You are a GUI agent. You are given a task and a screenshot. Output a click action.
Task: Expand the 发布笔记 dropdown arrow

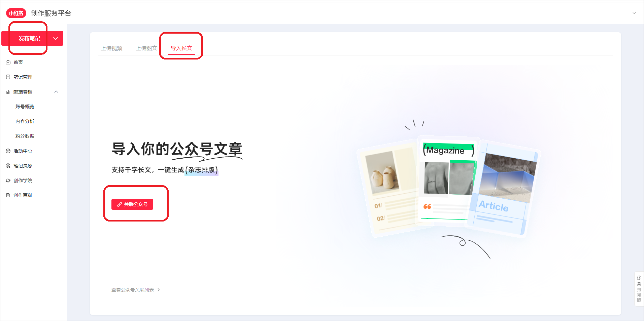[x=56, y=38]
